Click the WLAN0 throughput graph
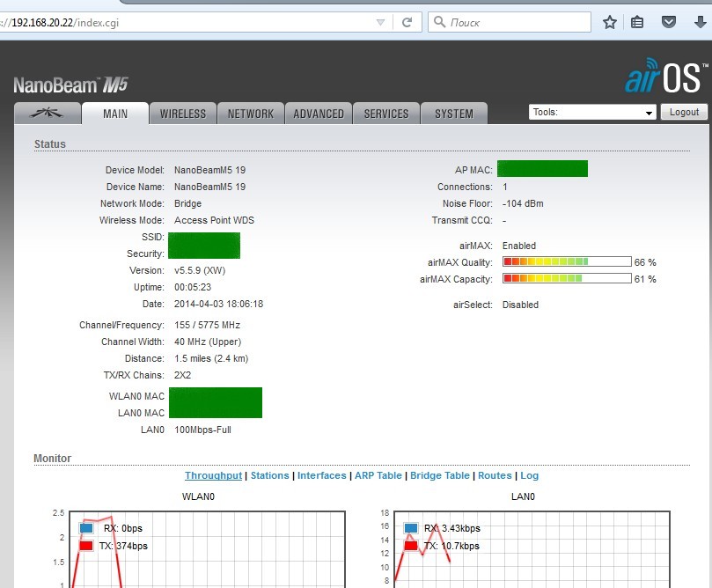This screenshot has height=588, width=712. tap(207, 549)
